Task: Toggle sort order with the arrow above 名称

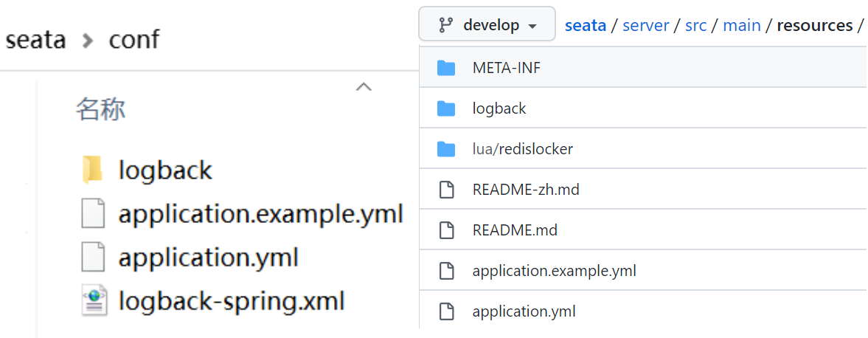Action: 363,86
